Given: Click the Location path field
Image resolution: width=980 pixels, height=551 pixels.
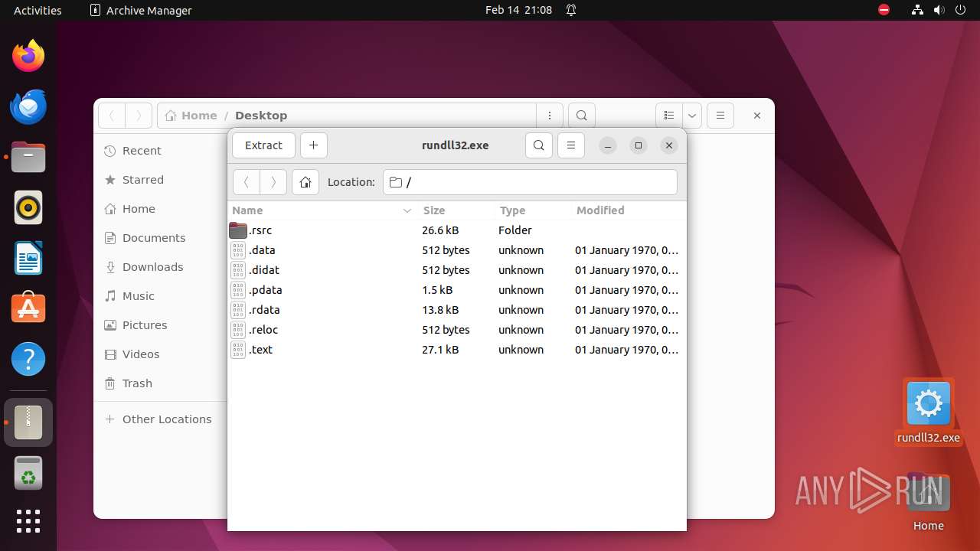Looking at the screenshot, I should (x=530, y=182).
